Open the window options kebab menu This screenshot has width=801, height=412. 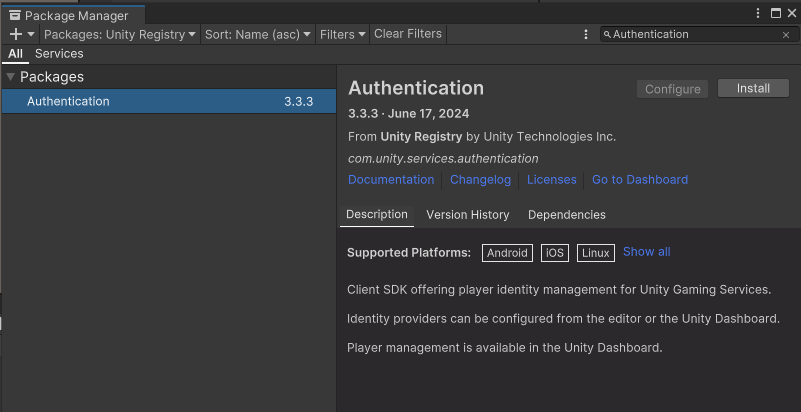pyautogui.click(x=759, y=14)
